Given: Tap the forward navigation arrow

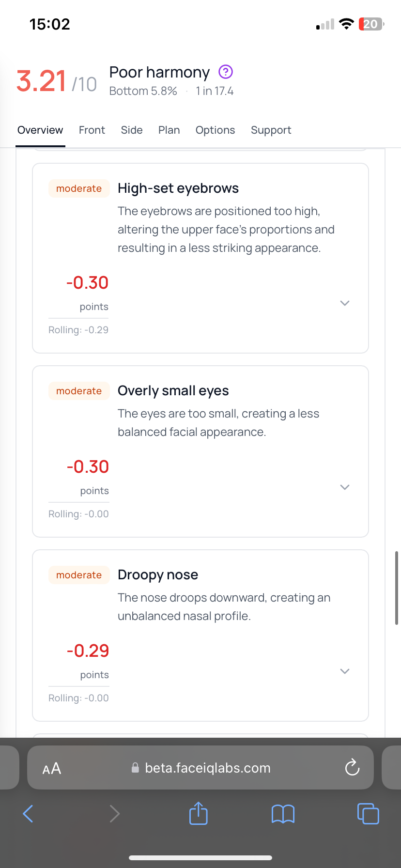Looking at the screenshot, I should click(114, 813).
